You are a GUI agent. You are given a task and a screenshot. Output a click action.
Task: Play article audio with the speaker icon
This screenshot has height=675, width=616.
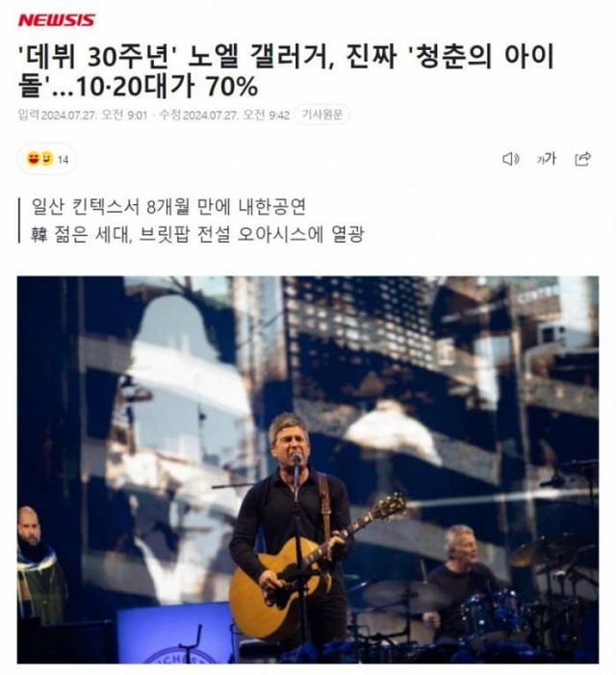click(x=511, y=159)
